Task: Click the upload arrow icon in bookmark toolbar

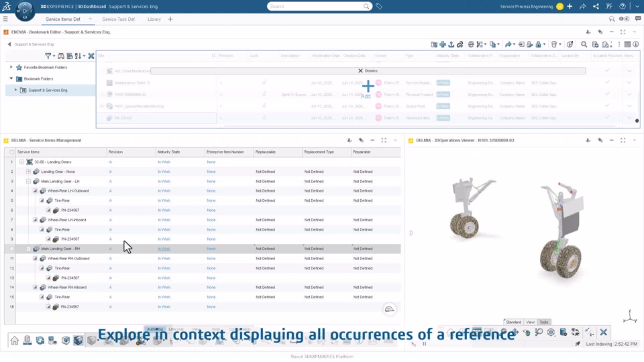Action: pyautogui.click(x=451, y=44)
